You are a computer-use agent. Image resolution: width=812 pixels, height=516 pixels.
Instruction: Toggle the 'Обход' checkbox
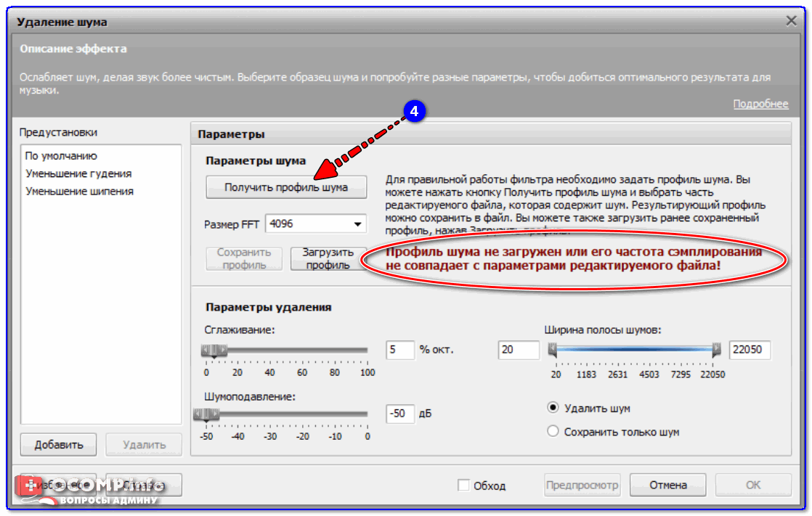click(x=463, y=486)
